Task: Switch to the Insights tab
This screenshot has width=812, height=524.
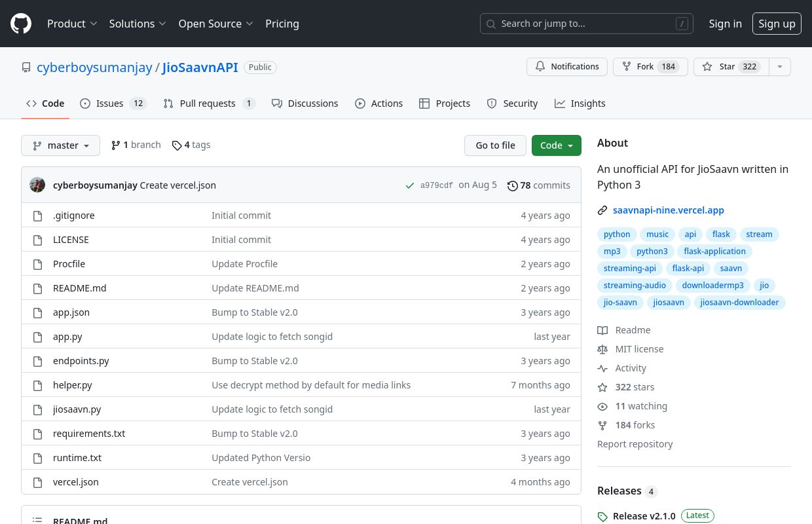Action: [580, 103]
